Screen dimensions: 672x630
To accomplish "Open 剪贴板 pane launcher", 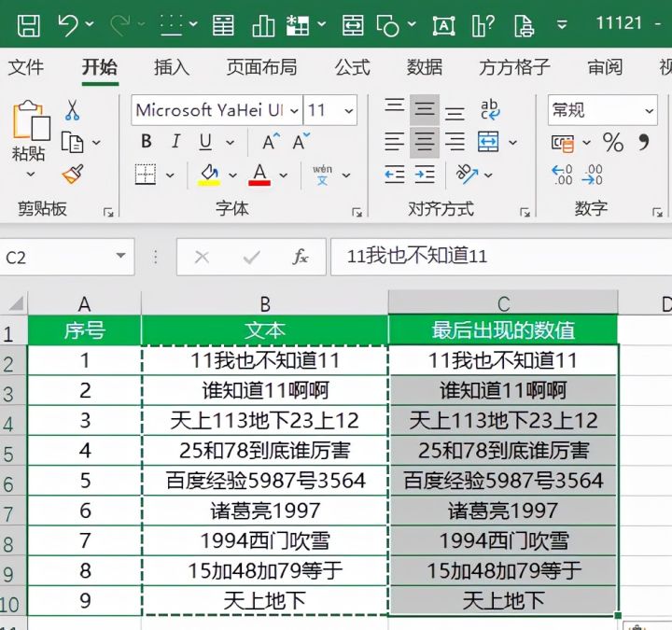I will (x=108, y=212).
